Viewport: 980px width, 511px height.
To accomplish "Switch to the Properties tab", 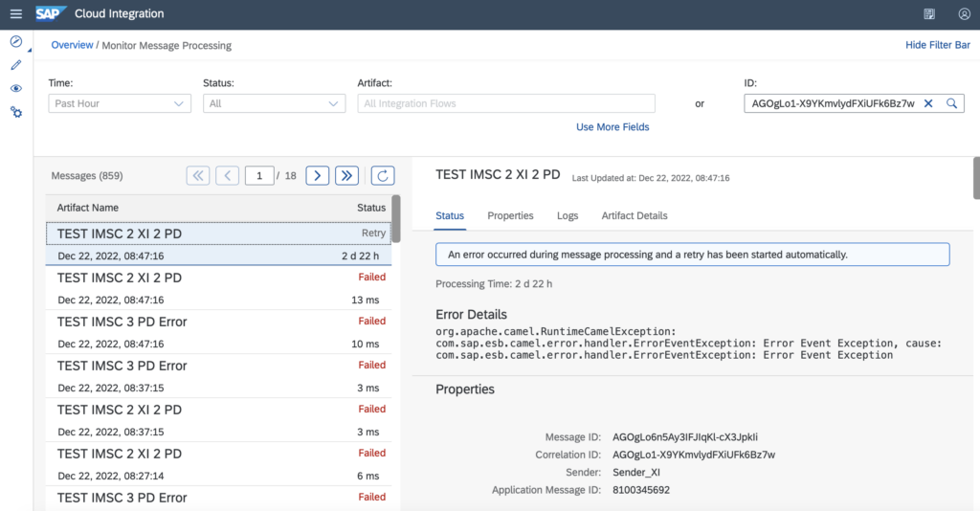I will coord(510,216).
